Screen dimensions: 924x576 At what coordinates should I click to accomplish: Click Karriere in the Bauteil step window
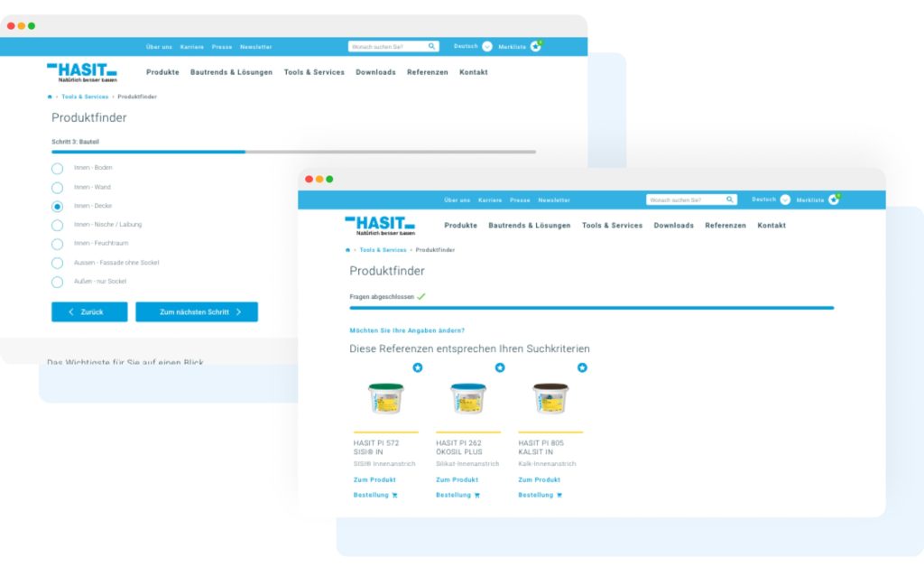pos(192,47)
